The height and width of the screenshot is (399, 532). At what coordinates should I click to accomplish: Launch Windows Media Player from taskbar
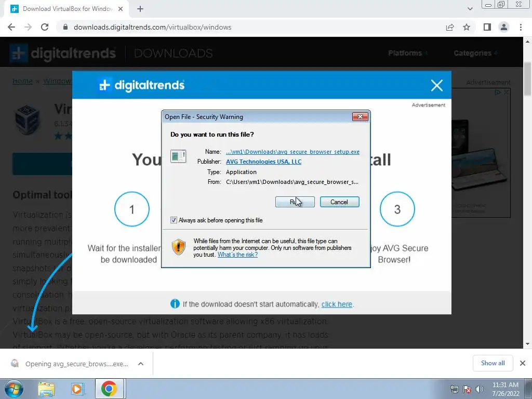(x=77, y=389)
